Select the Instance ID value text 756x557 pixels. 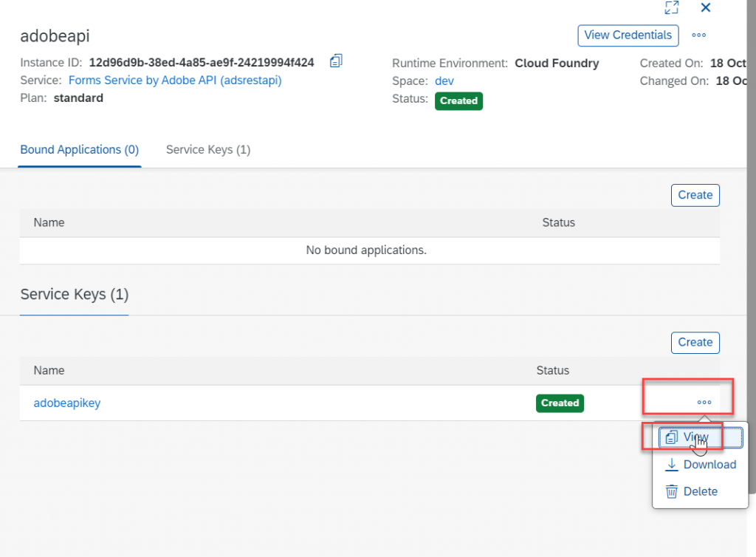point(202,63)
